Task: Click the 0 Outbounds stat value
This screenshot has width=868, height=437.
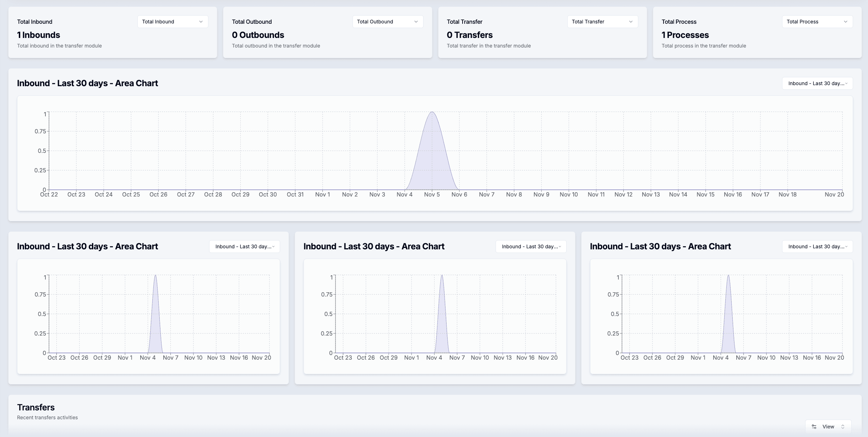Action: 258,35
